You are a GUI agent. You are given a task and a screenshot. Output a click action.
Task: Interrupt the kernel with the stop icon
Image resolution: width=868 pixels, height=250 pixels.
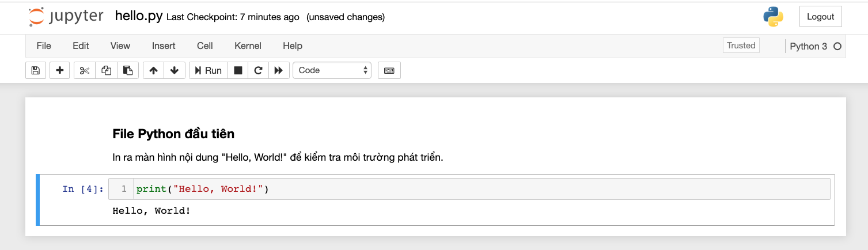pyautogui.click(x=238, y=70)
